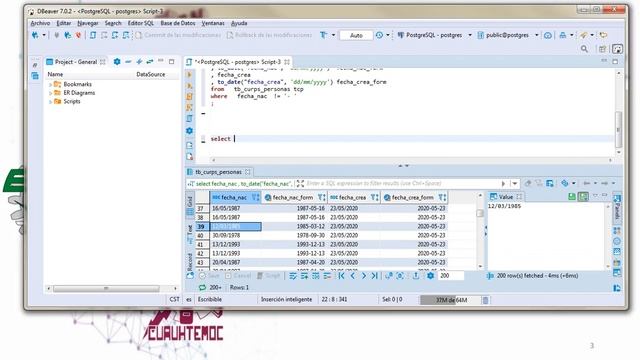Viewport: 640px width, 360px height.
Task: Click the next row arrow icon
Action: tap(364, 276)
